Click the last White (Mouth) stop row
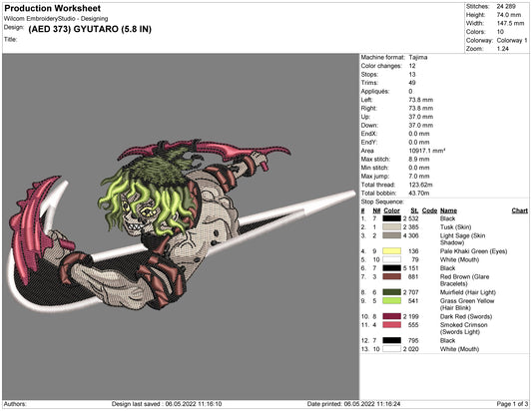This screenshot has height=411, width=532. [x=444, y=349]
